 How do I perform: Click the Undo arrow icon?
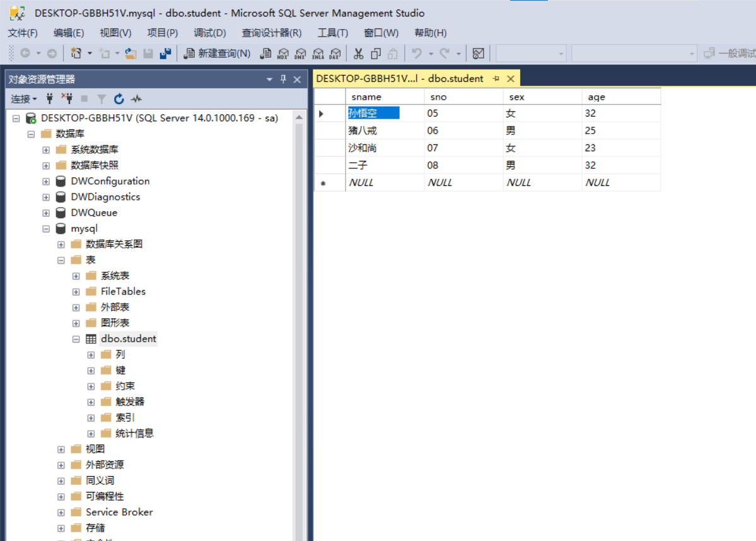[417, 53]
